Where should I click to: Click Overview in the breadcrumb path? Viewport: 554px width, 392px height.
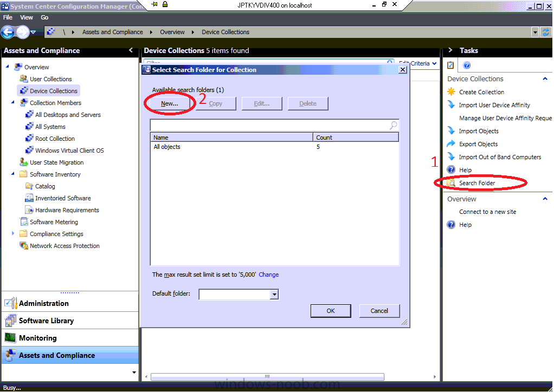(172, 32)
